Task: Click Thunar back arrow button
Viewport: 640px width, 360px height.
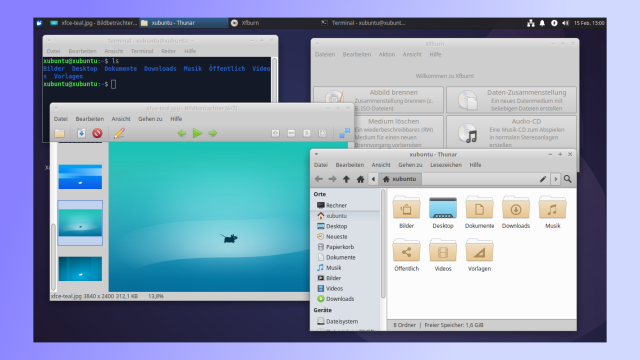Action: 319,179
